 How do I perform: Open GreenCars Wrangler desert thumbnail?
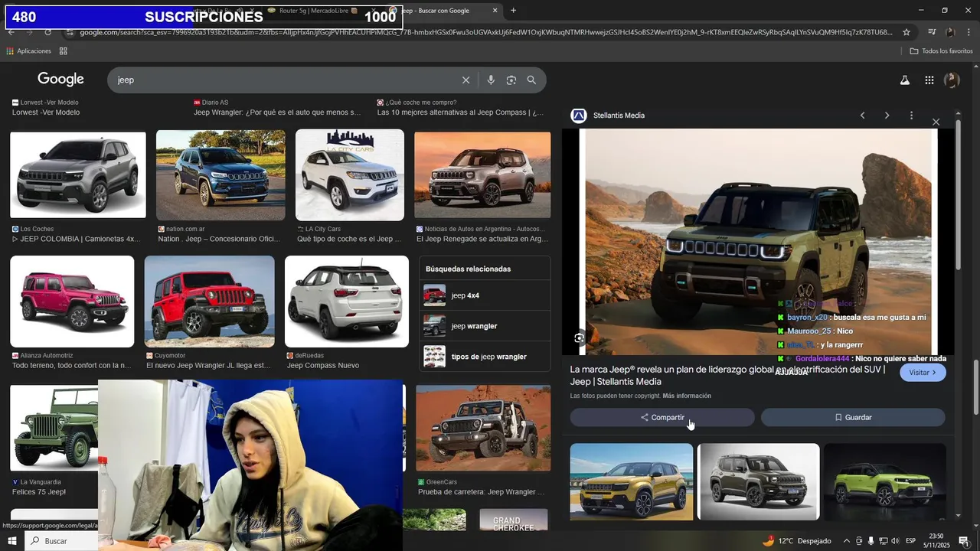483,428
